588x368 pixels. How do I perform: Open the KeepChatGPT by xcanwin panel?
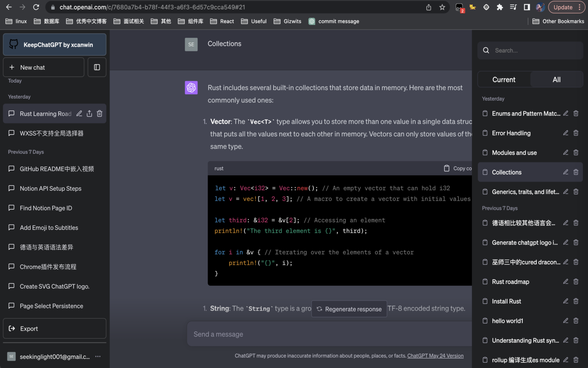[x=54, y=44]
